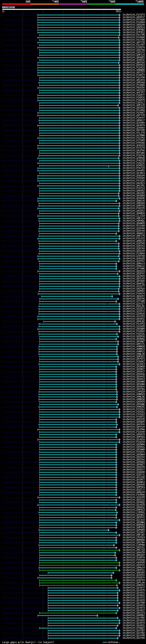Click the purple ~60% identity legend segment

point(73,4)
